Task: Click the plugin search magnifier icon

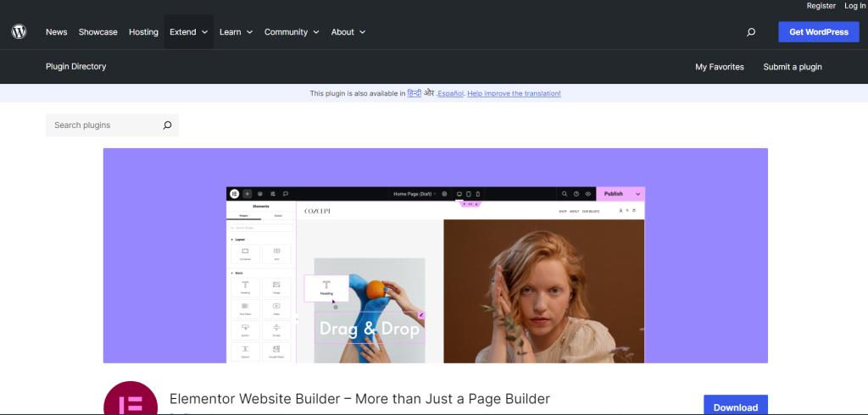Action: [x=167, y=125]
